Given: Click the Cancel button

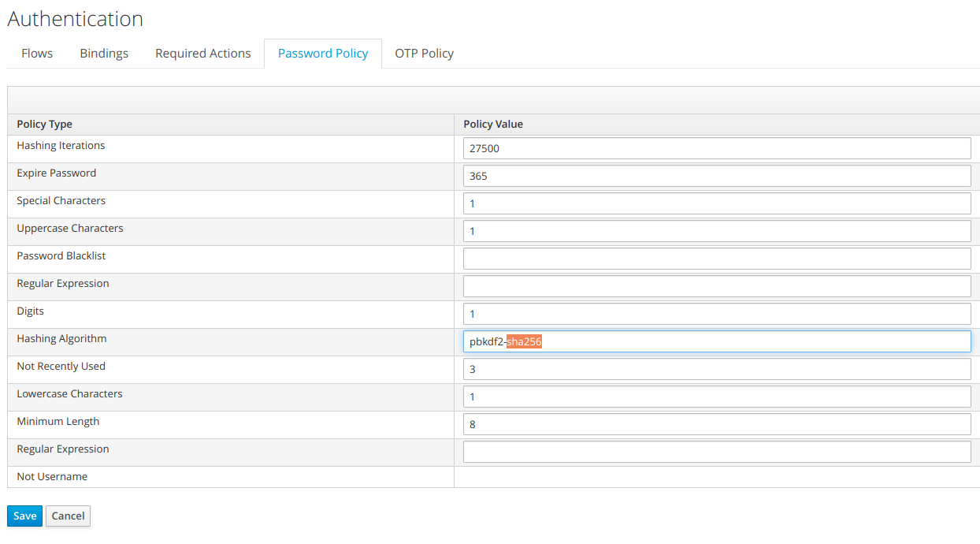Looking at the screenshot, I should click(x=67, y=516).
